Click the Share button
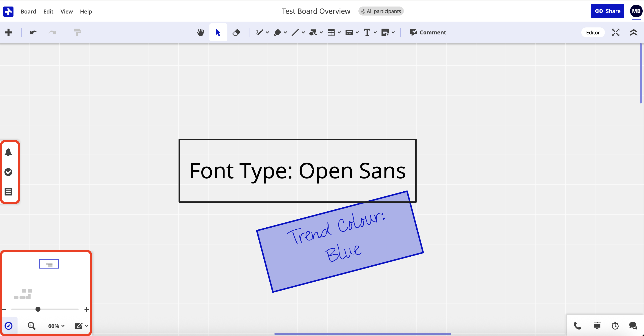 pos(608,11)
